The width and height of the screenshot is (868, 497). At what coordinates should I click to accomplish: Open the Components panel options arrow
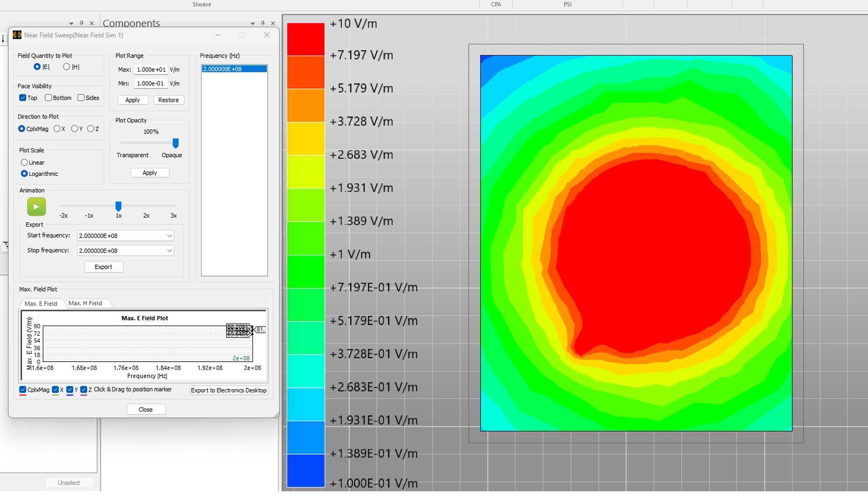[x=253, y=24]
